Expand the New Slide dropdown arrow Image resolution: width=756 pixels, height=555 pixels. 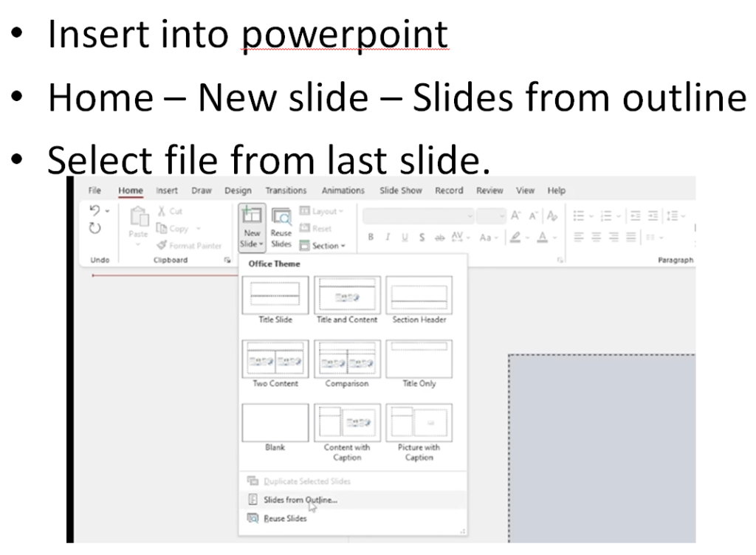coord(261,244)
